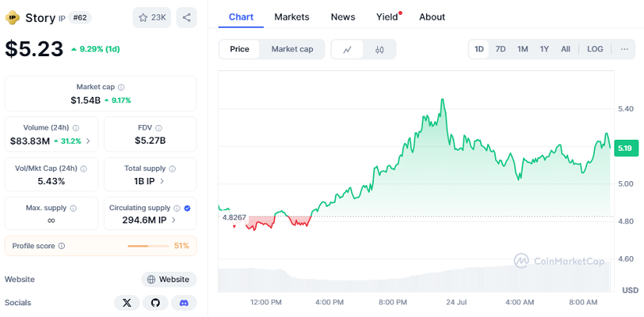
Task: Select Market cap chart mode
Action: [292, 49]
